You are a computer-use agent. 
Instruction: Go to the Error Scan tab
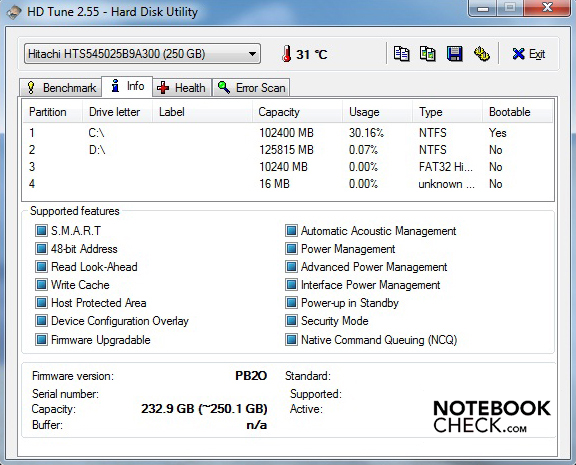251,88
